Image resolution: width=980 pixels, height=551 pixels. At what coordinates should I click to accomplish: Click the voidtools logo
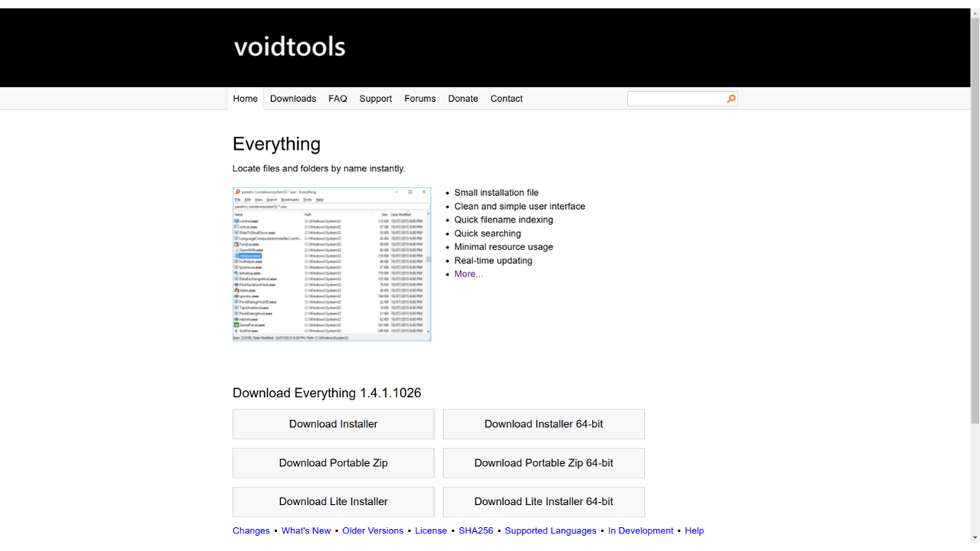tap(289, 47)
